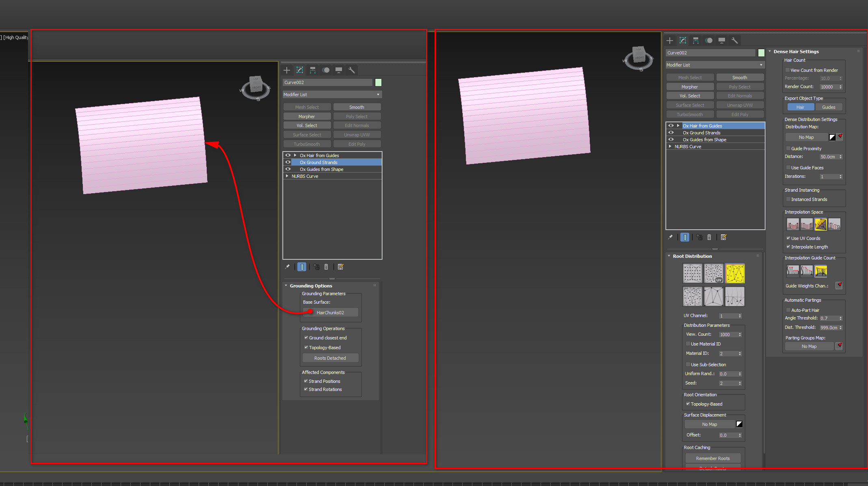
Task: Open the Utilities wrench tab in right panel
Action: coord(734,41)
